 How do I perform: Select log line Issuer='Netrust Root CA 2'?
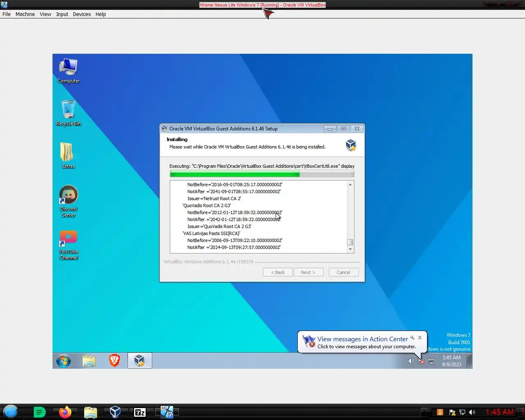(214, 199)
